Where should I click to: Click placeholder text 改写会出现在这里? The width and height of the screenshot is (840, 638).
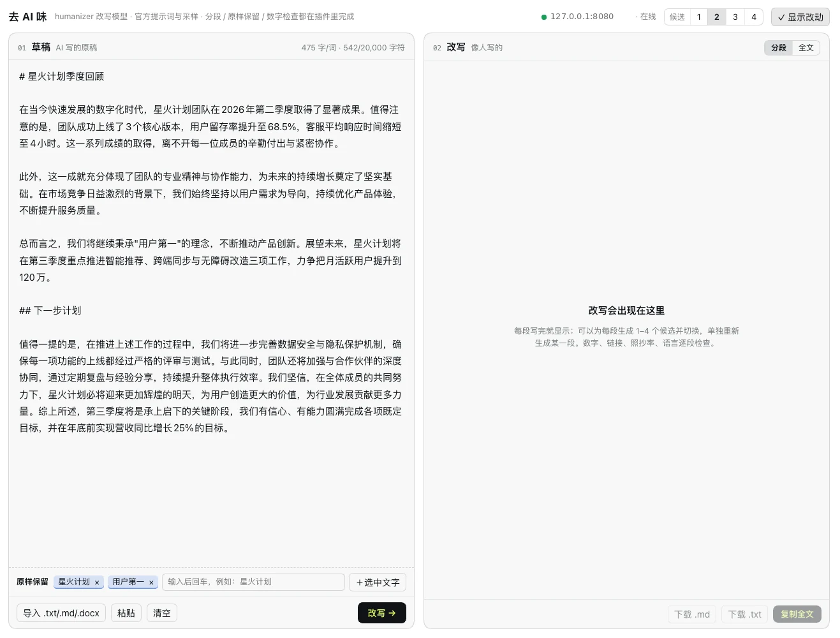click(x=626, y=311)
